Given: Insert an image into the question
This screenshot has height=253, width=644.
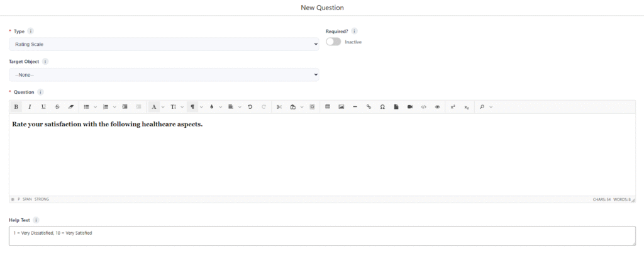Looking at the screenshot, I should 341,107.
